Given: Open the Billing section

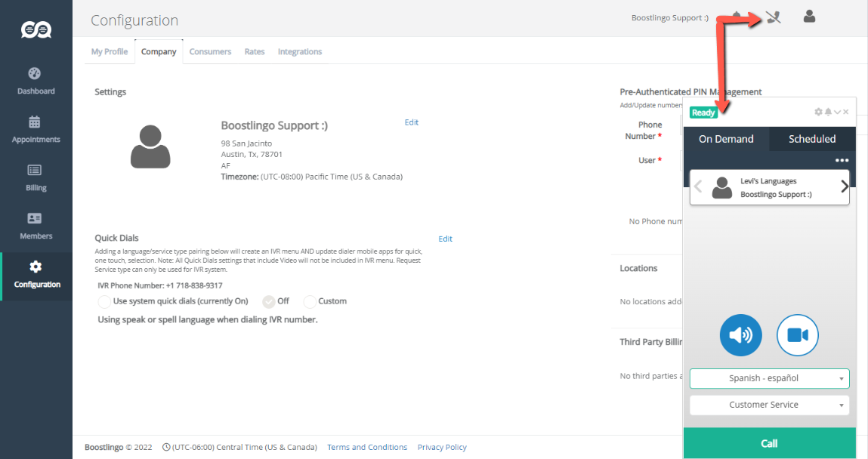Looking at the screenshot, I should click(x=36, y=177).
